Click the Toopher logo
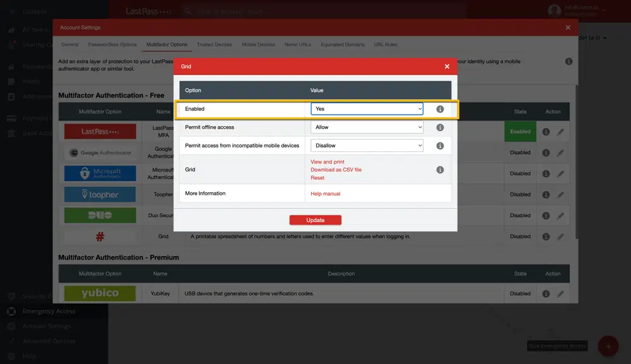 (x=100, y=194)
